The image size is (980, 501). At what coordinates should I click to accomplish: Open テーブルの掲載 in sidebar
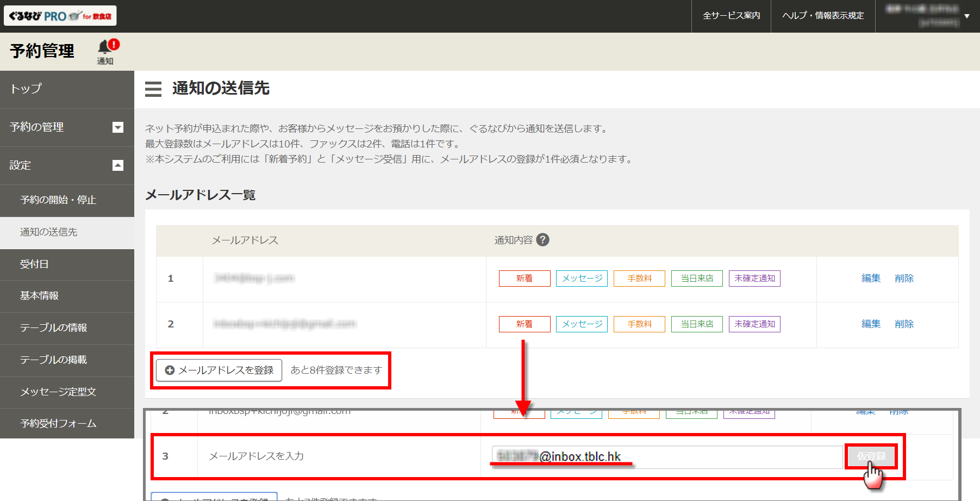coord(67,360)
